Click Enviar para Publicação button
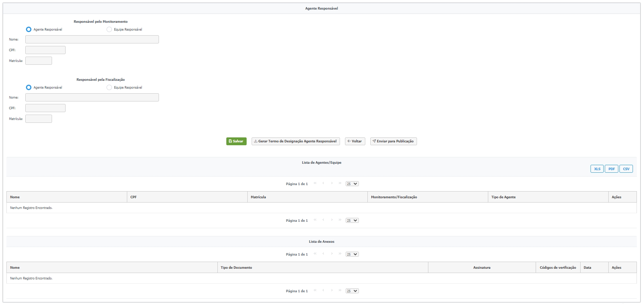The height and width of the screenshot is (304, 644). (x=393, y=141)
